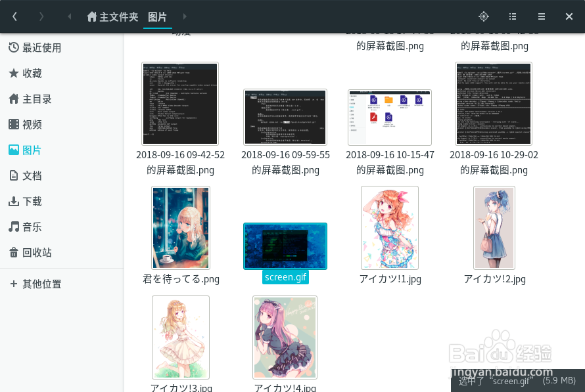Image resolution: width=585 pixels, height=392 pixels.
Task: Click the trash can icon beside 回收站
Action: 14,252
